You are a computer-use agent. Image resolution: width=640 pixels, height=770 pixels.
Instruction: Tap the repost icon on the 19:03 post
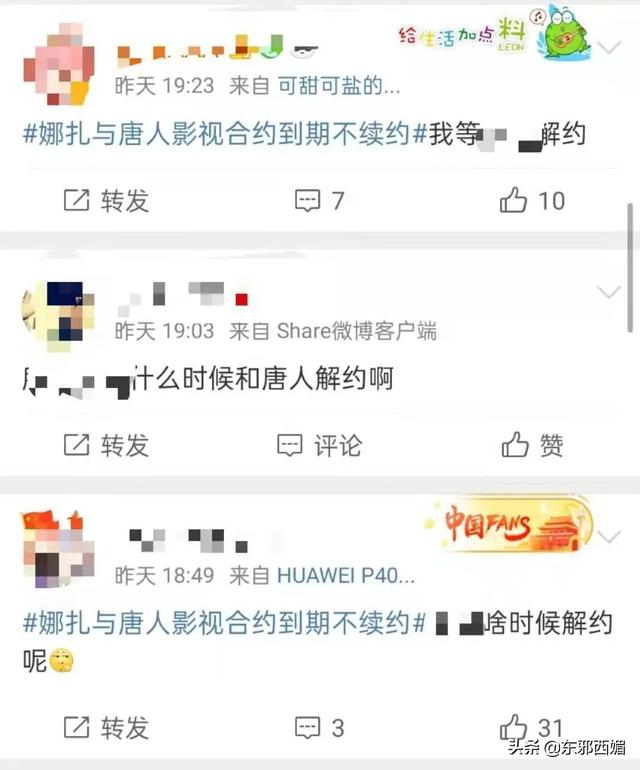click(x=77, y=445)
